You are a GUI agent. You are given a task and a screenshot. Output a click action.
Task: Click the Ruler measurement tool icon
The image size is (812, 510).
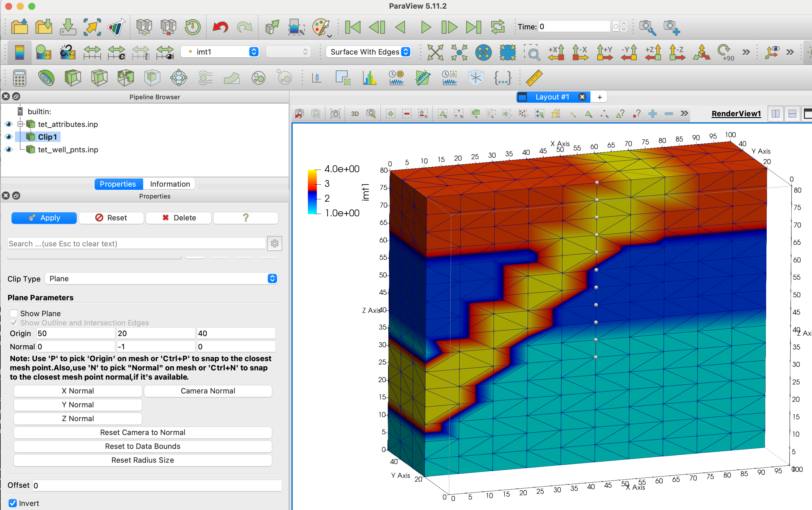(x=534, y=78)
